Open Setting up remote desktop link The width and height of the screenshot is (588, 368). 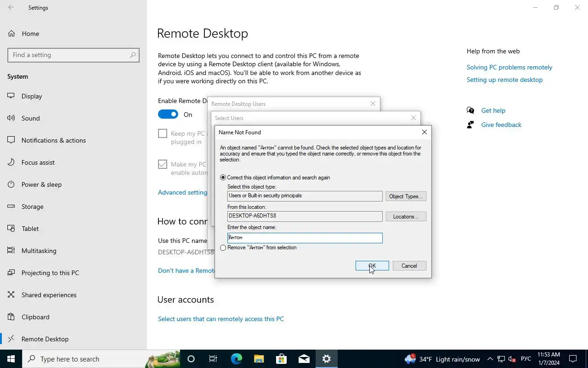(x=505, y=80)
